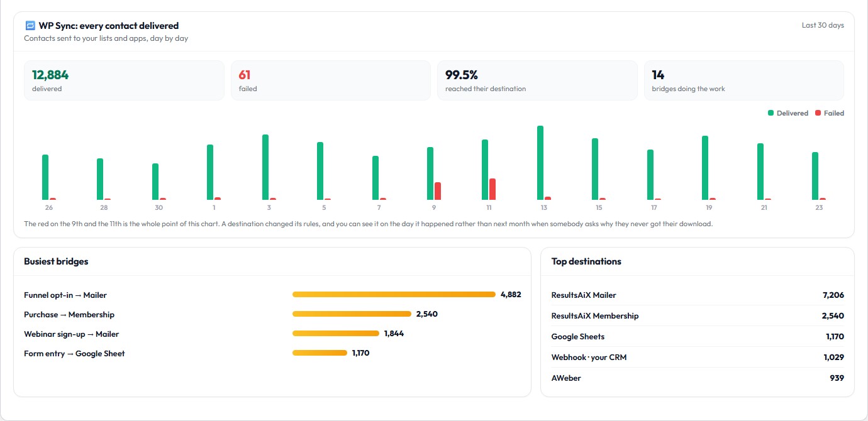Select the Purchase → Membership orange bar

(352, 314)
